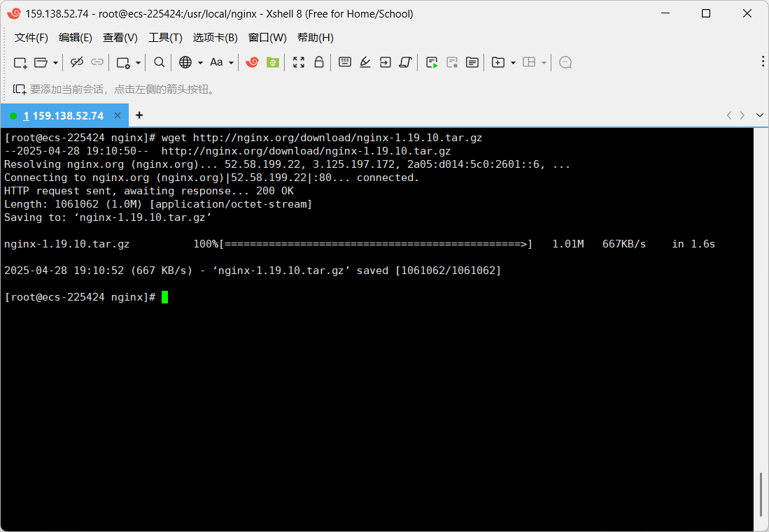Click the Xshell logo in title bar

tap(14, 14)
